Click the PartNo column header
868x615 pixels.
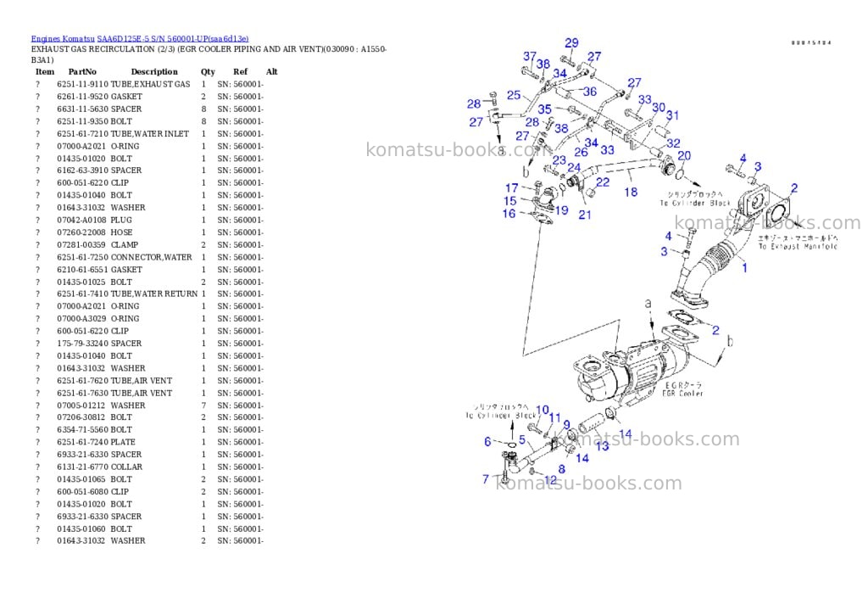[x=82, y=71]
